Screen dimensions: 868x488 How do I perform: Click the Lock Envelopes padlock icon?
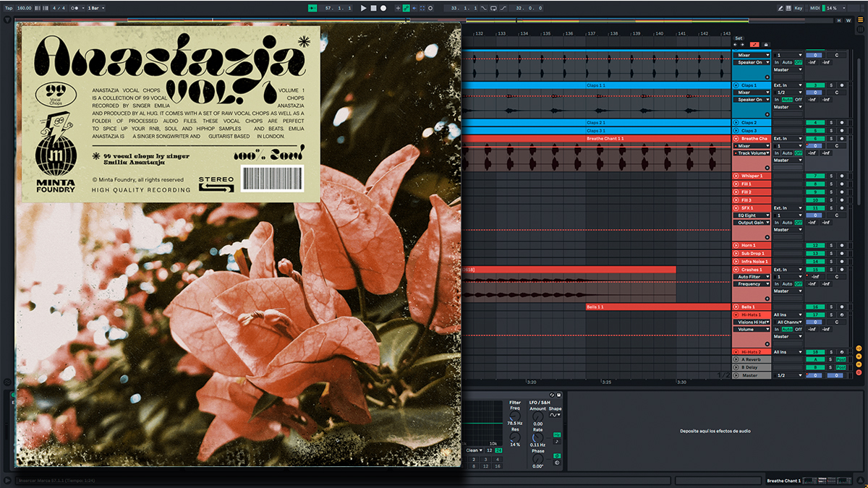coord(766,44)
